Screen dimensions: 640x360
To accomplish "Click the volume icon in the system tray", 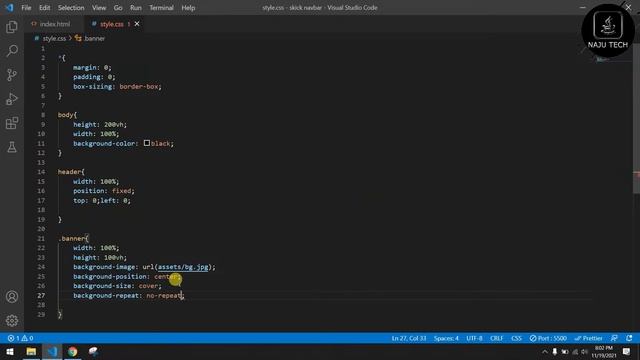I will (x=585, y=351).
